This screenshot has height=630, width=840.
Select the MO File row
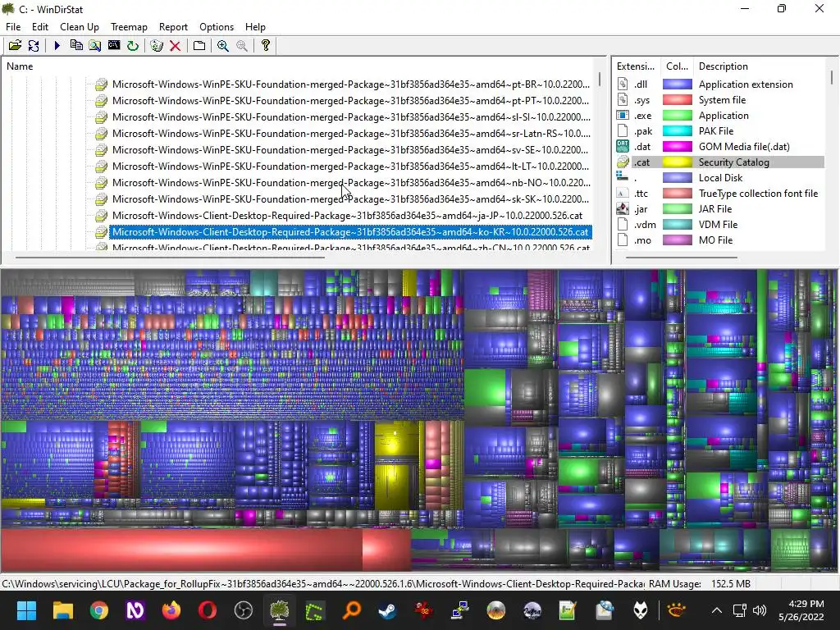coord(719,240)
